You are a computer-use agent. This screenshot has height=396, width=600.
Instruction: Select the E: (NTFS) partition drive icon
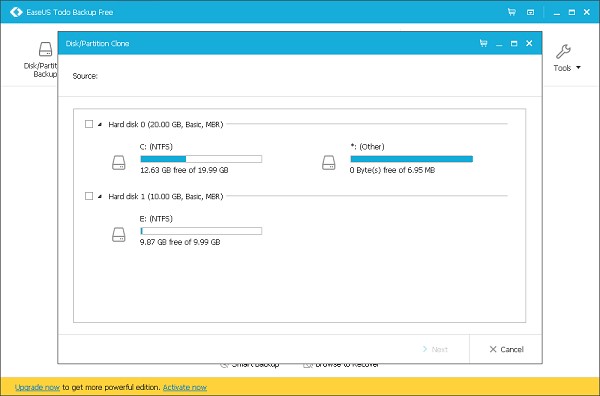click(x=119, y=235)
